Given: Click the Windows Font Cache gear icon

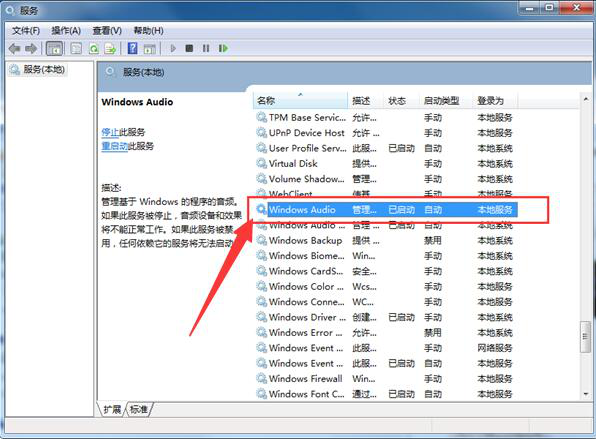Looking at the screenshot, I should (262, 394).
